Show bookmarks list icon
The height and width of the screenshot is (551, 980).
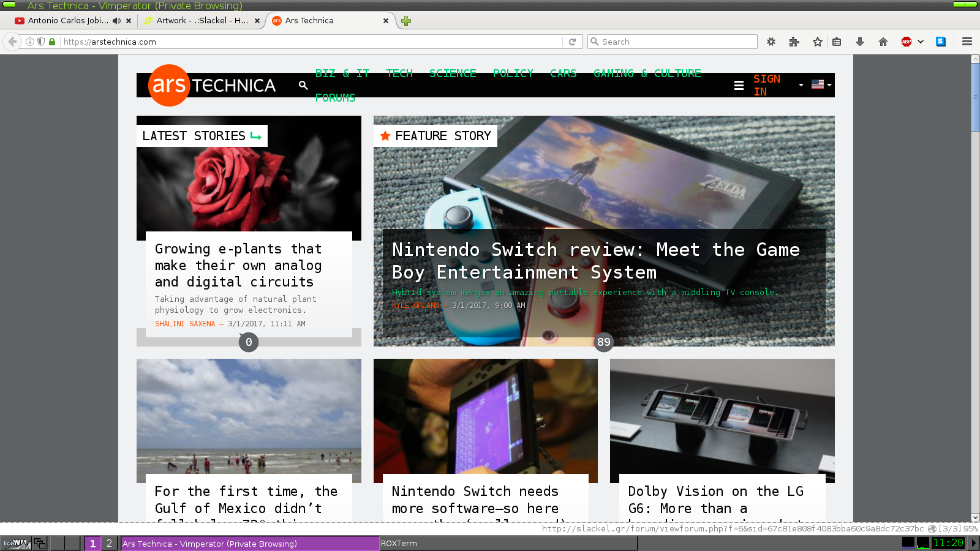coord(837,42)
